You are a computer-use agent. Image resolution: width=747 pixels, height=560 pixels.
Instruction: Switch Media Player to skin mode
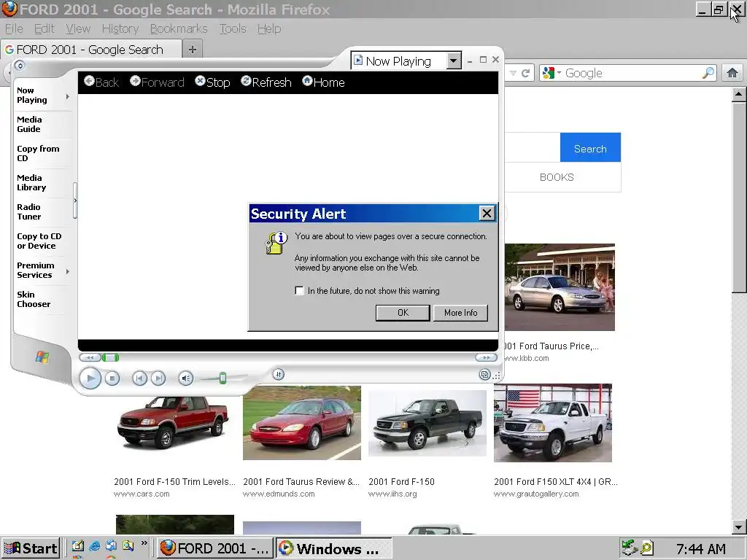pos(484,375)
